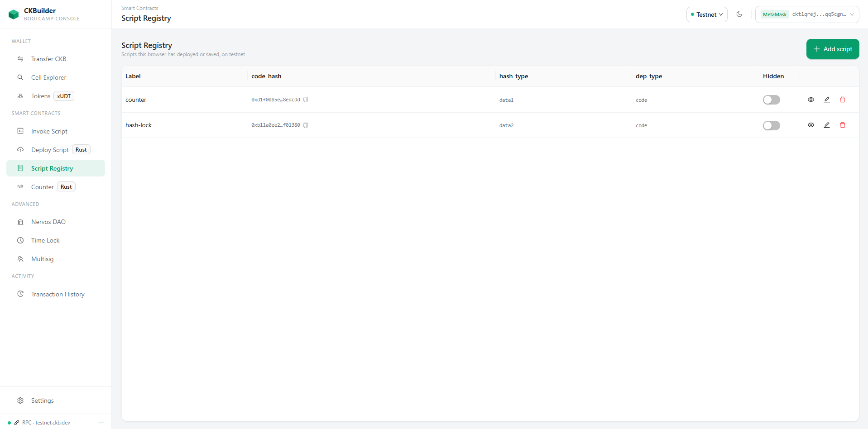
Task: Click the RPC testnet.ckb.dev status text
Action: pyautogui.click(x=46, y=423)
